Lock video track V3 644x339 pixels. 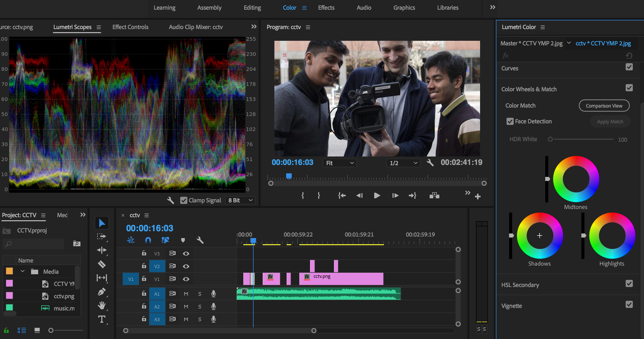(x=144, y=253)
